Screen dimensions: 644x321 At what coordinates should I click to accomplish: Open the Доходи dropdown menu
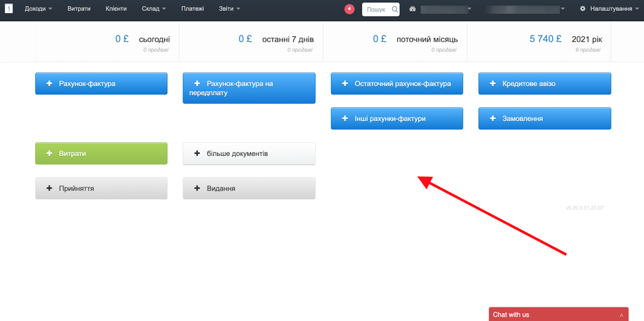pyautogui.click(x=38, y=9)
